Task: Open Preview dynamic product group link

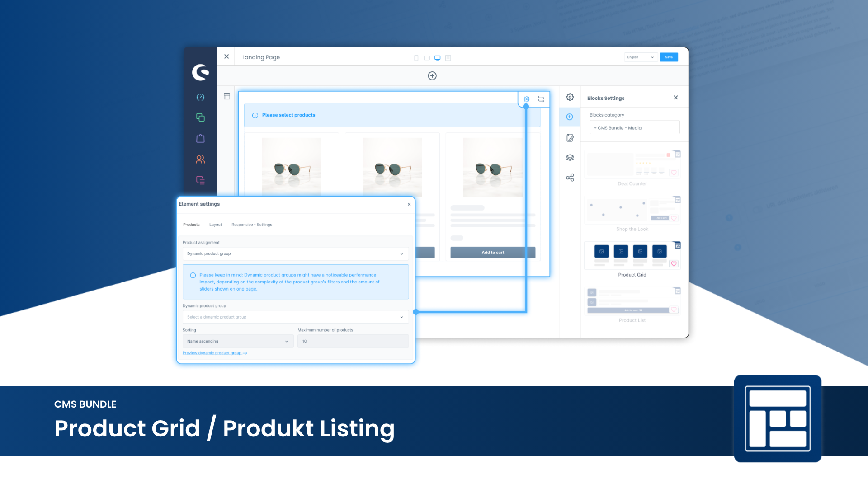Action: click(x=215, y=353)
